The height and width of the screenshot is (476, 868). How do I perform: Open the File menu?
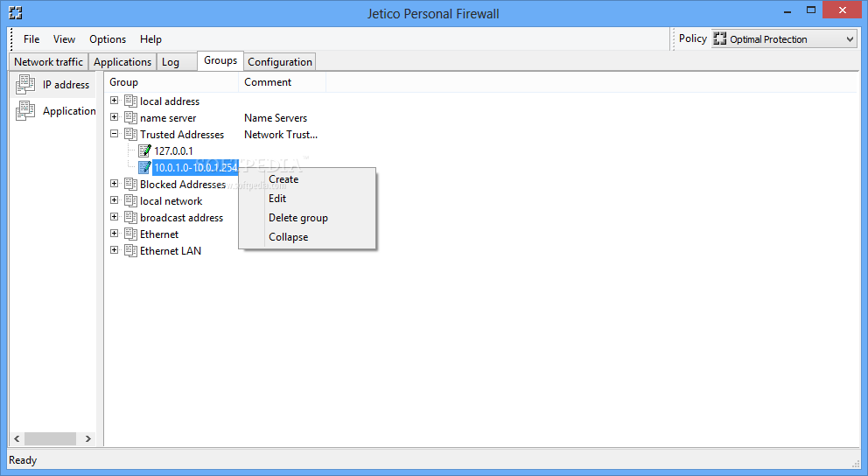31,39
